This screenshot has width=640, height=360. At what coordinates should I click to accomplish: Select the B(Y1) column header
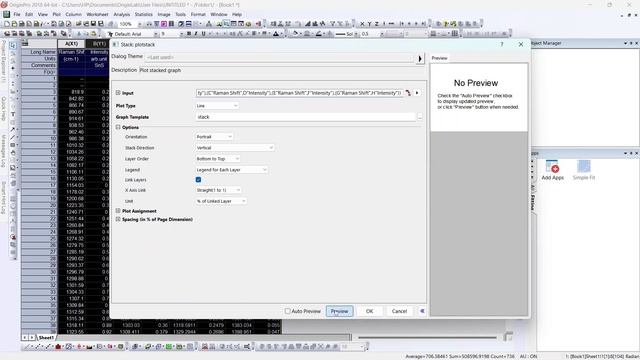pyautogui.click(x=98, y=44)
